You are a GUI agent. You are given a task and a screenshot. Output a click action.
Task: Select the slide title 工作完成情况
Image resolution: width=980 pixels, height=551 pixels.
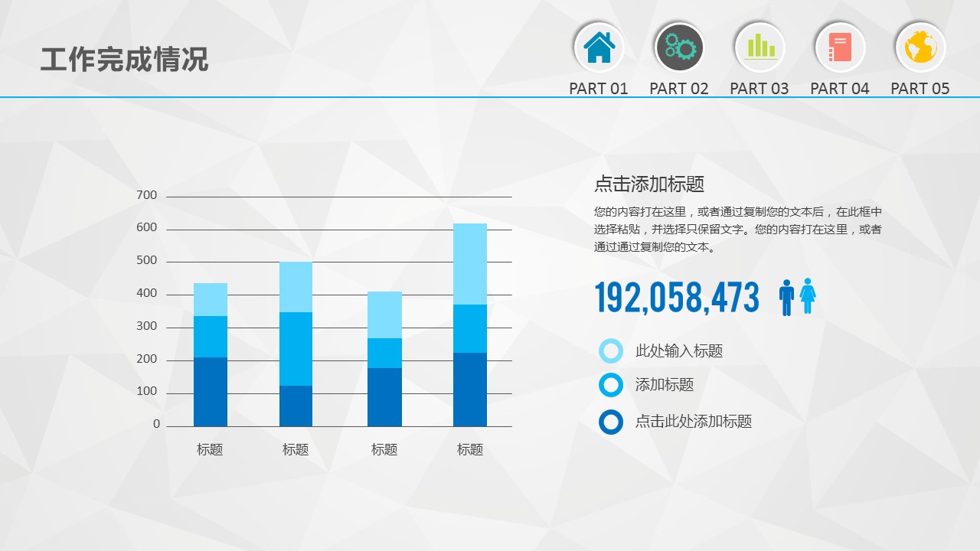point(124,59)
